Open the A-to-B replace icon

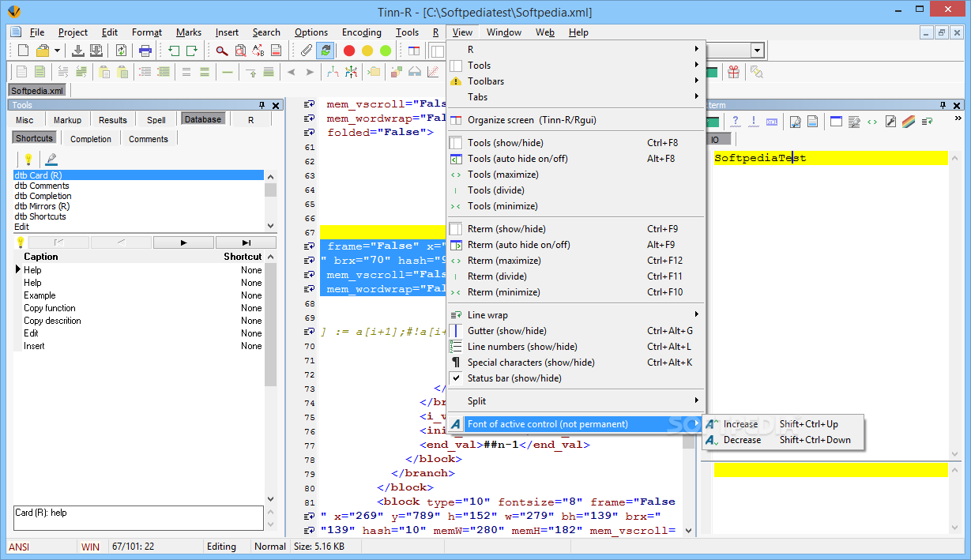click(x=258, y=51)
